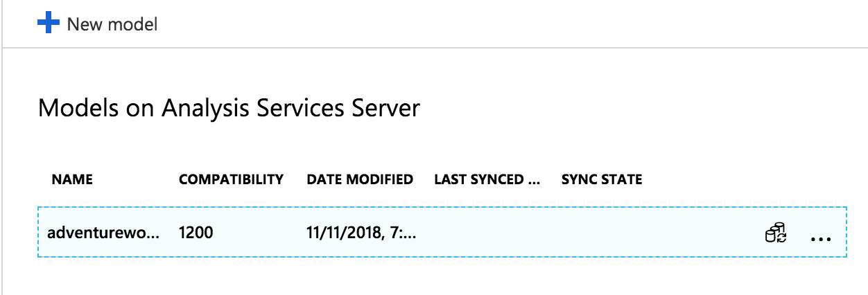Viewport: 868px width, 295px height.
Task: Select the New model label
Action: [x=112, y=25]
